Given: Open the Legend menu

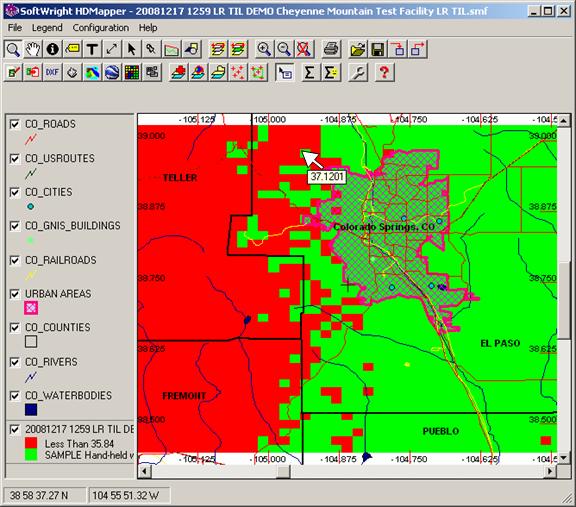Looking at the screenshot, I should pyautogui.click(x=47, y=28).
